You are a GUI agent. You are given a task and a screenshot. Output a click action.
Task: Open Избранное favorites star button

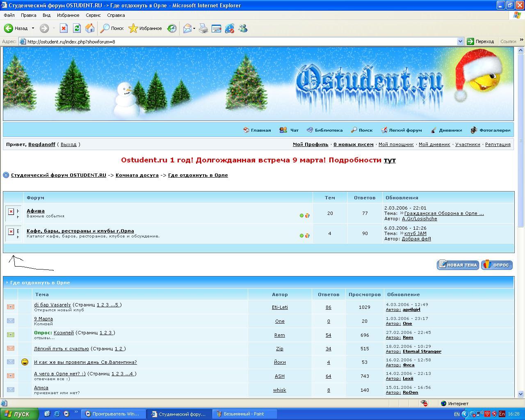click(x=145, y=28)
